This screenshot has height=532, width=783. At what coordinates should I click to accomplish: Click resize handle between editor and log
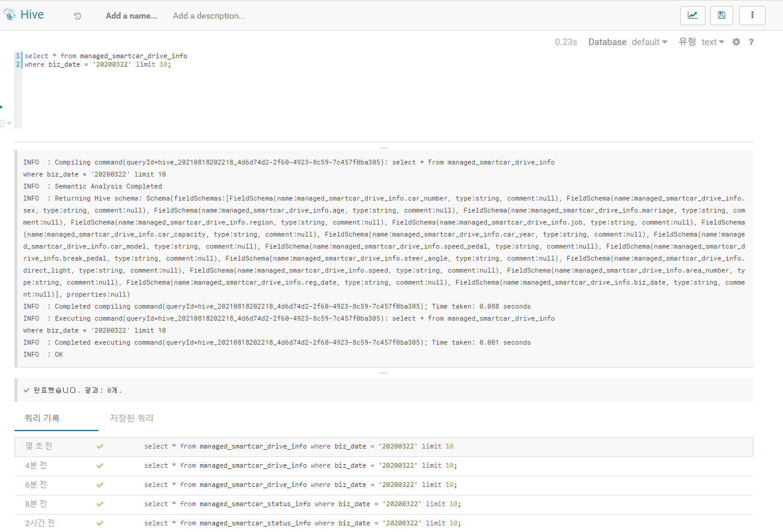pos(383,147)
